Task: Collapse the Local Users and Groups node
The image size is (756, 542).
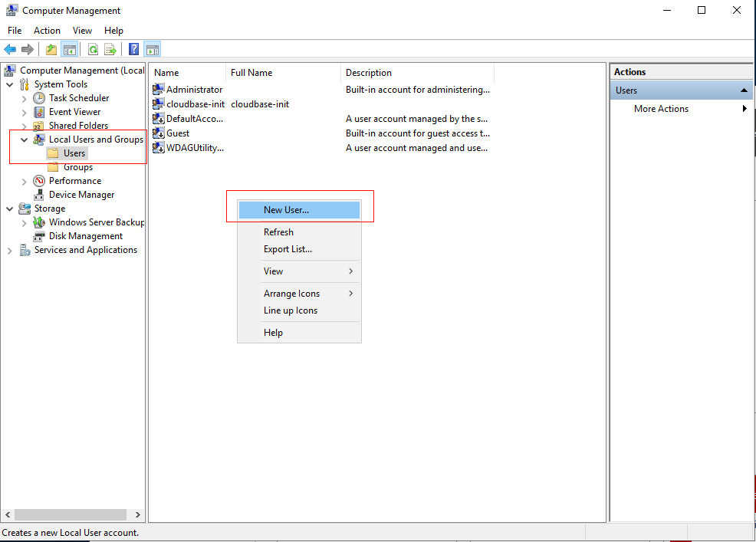Action: pyautogui.click(x=24, y=140)
